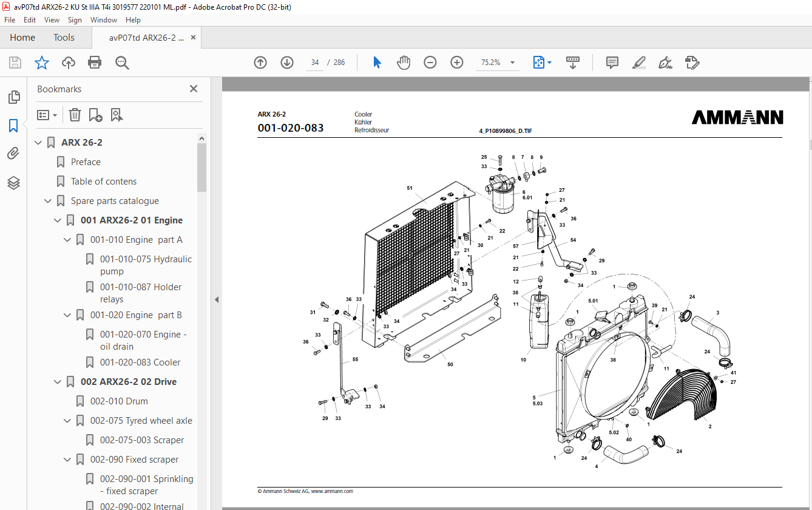The width and height of the screenshot is (812, 510).
Task: Collapse the 002-090 Fixed scraper bookmark
Action: point(67,460)
